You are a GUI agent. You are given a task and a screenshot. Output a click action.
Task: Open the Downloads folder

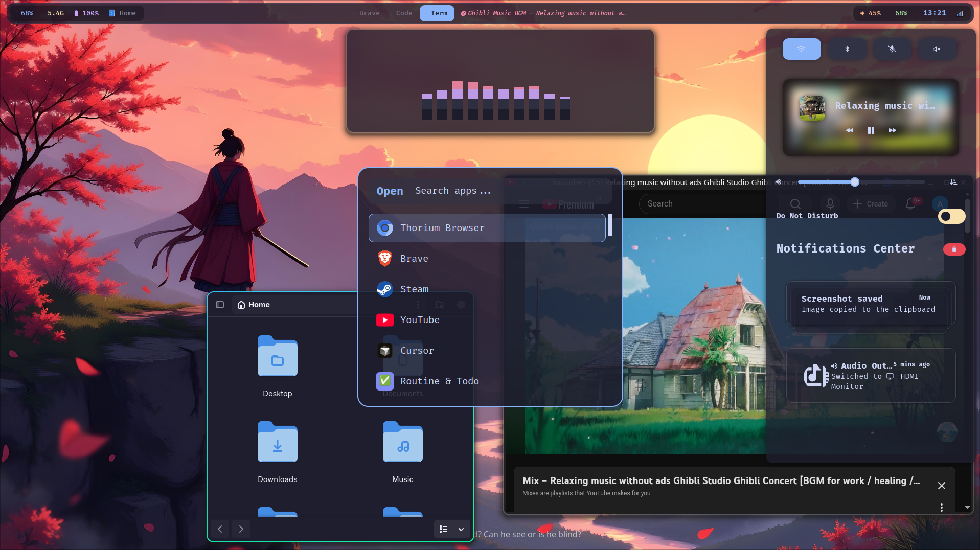coord(278,452)
